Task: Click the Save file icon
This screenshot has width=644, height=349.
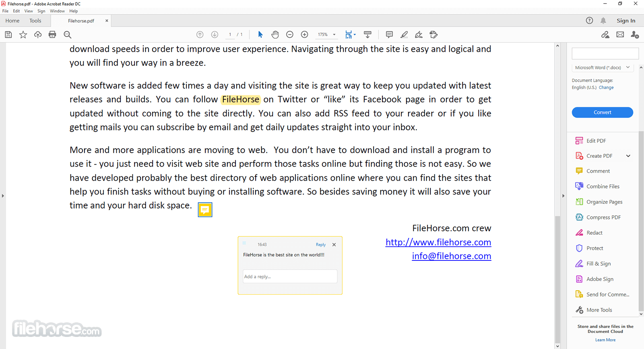Action: coord(8,35)
